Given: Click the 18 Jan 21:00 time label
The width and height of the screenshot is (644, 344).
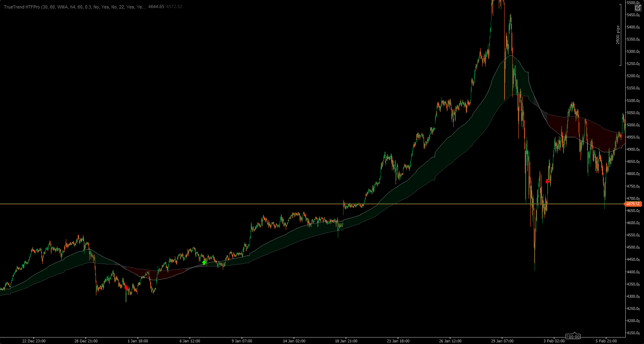Looking at the screenshot, I should tap(346, 341).
